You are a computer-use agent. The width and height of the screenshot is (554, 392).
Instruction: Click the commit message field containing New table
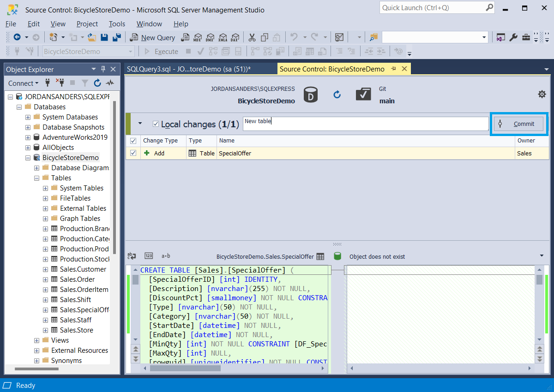tap(366, 124)
